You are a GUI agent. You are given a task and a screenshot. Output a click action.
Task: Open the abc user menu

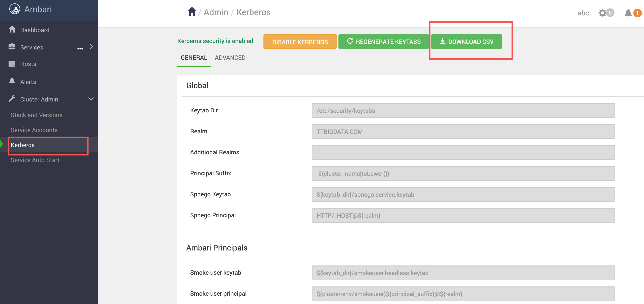click(583, 13)
